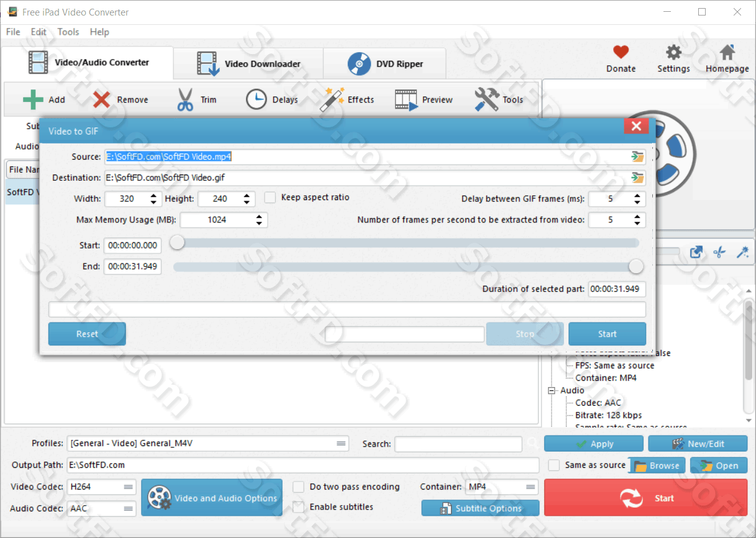Select Container: MP4 tree entry
The width and height of the screenshot is (756, 538).
(x=606, y=378)
